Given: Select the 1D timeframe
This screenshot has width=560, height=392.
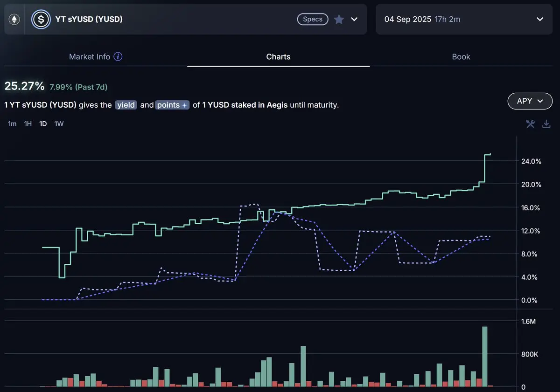Looking at the screenshot, I should (x=43, y=124).
